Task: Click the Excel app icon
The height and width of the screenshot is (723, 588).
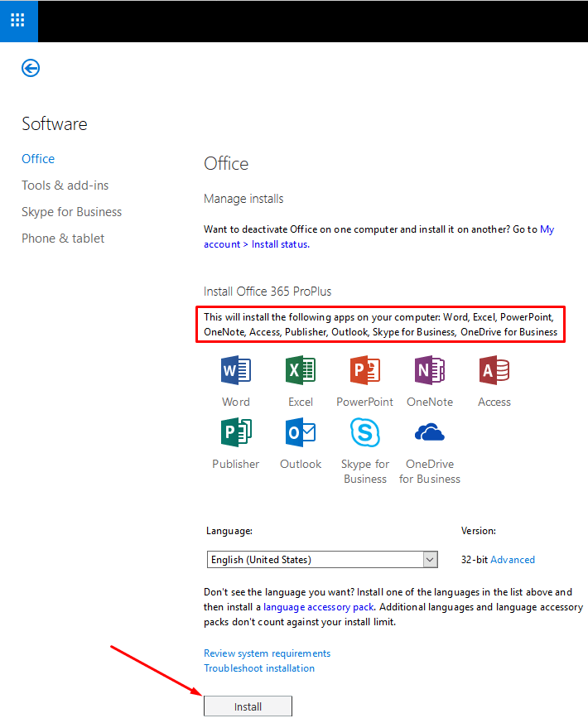Action: pyautogui.click(x=300, y=370)
